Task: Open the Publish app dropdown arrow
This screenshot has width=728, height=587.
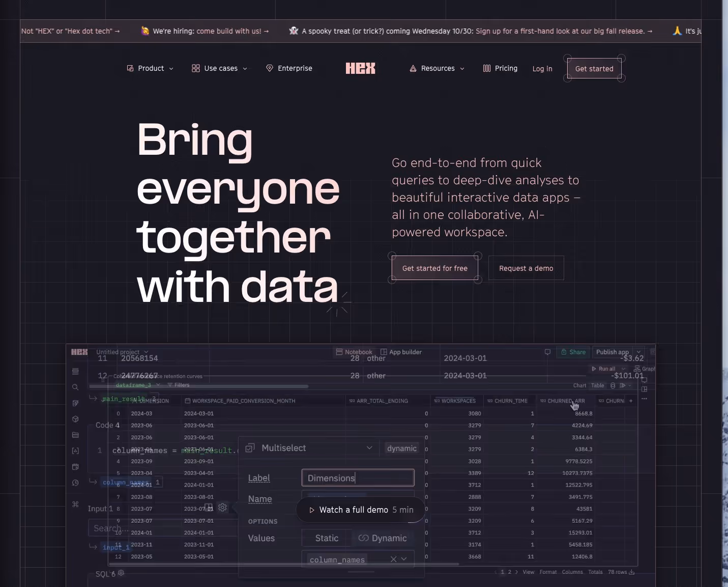Action: coord(638,352)
